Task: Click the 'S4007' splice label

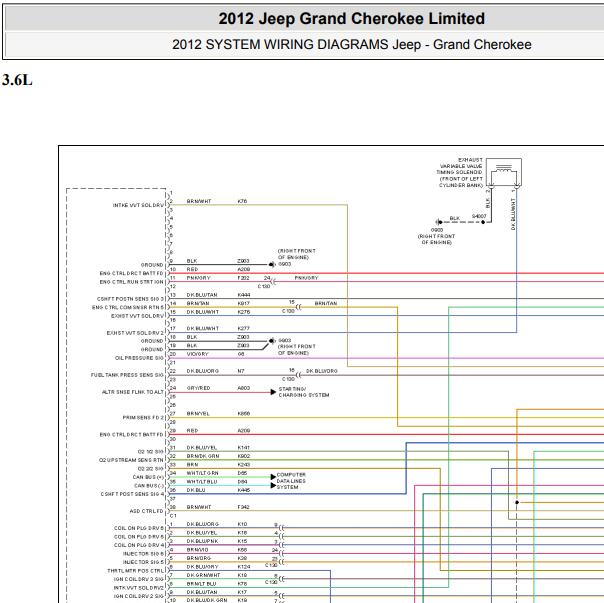Action: (x=479, y=216)
